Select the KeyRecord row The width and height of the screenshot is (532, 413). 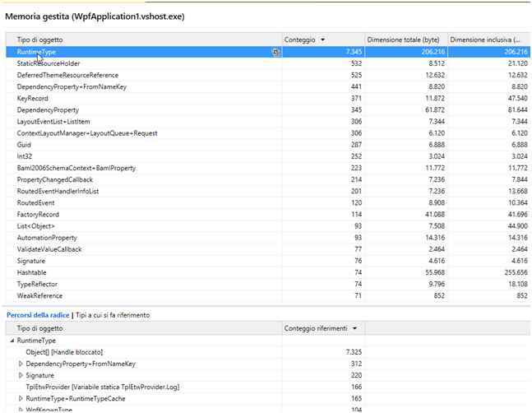(x=268, y=99)
